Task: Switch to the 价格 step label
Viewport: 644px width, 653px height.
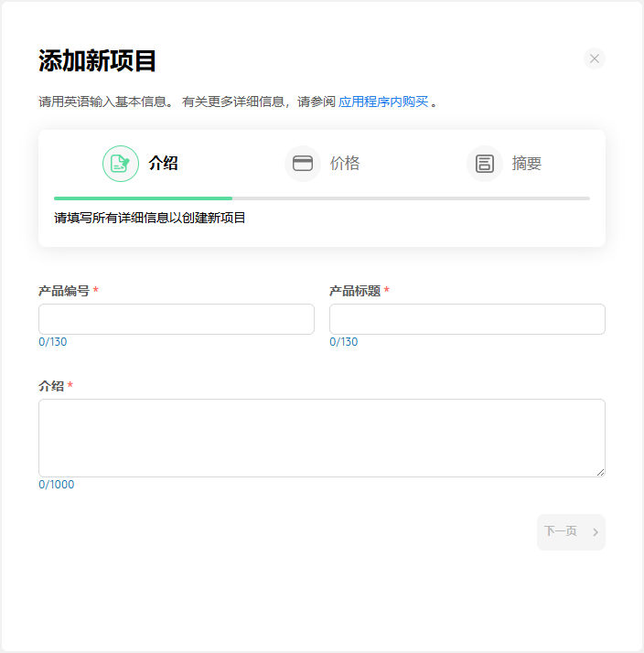Action: [345, 164]
